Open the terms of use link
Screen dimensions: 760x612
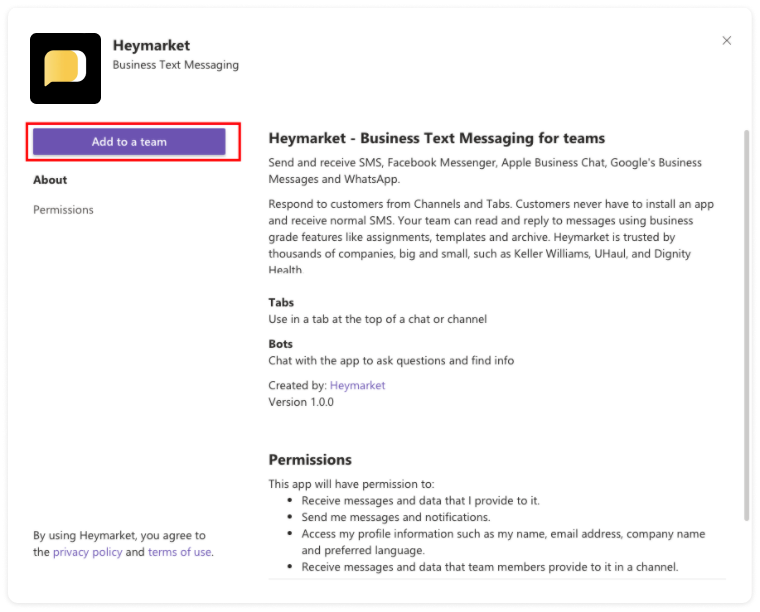point(179,552)
